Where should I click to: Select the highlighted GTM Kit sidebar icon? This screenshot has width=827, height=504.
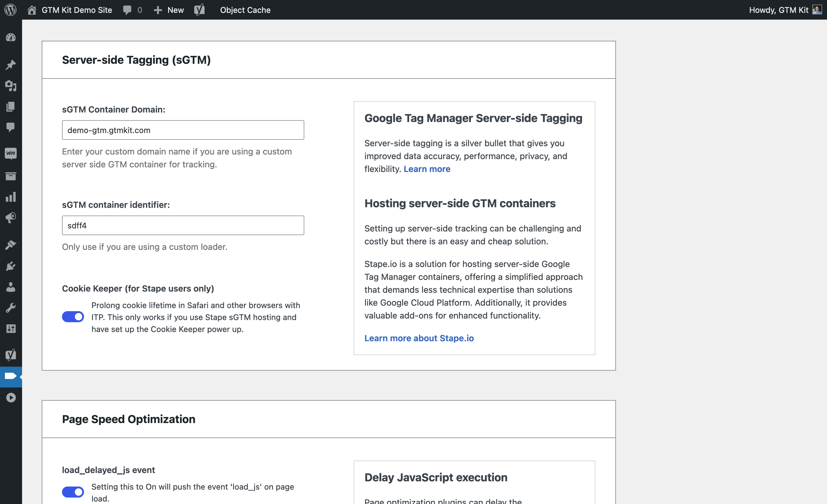pyautogui.click(x=11, y=376)
